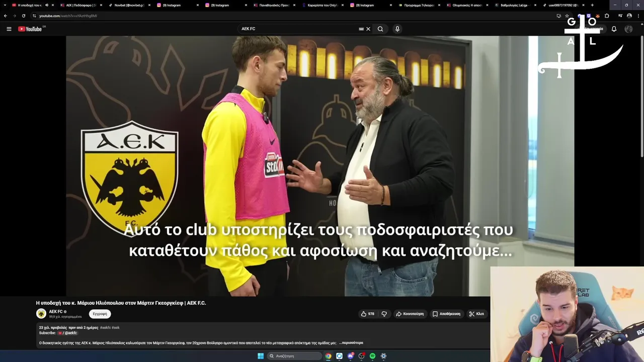The image size is (644, 362).
Task: Click the video title text
Action: tap(121, 303)
